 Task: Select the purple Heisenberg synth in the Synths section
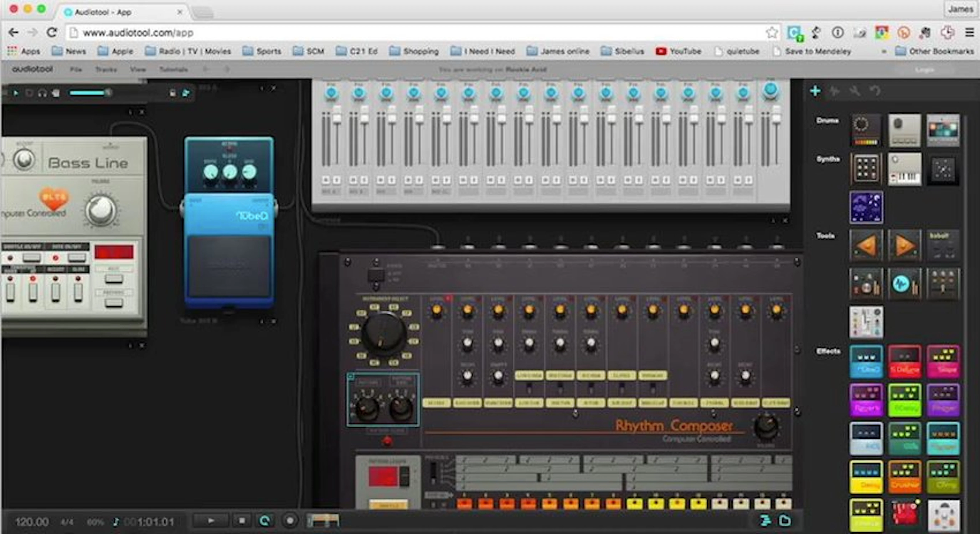coord(866,207)
